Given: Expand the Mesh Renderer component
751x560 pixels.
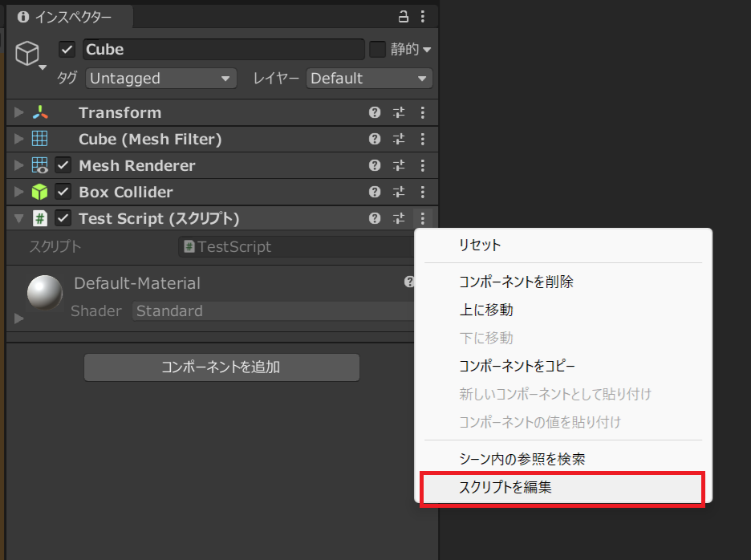Looking at the screenshot, I should pos(19,165).
